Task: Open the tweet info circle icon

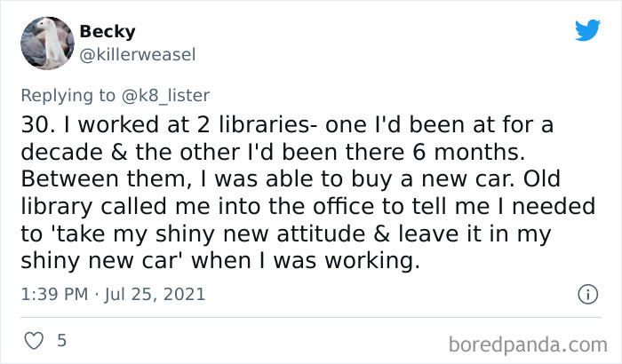Action: click(x=586, y=294)
